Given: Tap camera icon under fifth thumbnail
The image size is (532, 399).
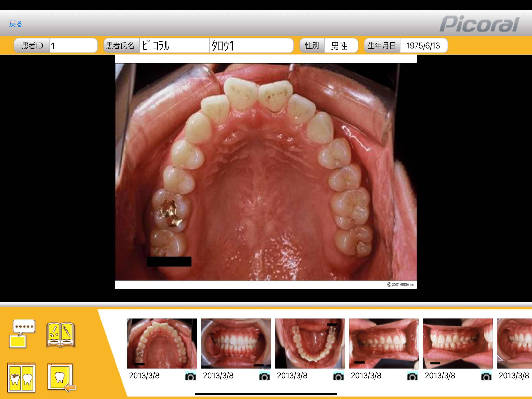Looking at the screenshot, I should click(486, 376).
